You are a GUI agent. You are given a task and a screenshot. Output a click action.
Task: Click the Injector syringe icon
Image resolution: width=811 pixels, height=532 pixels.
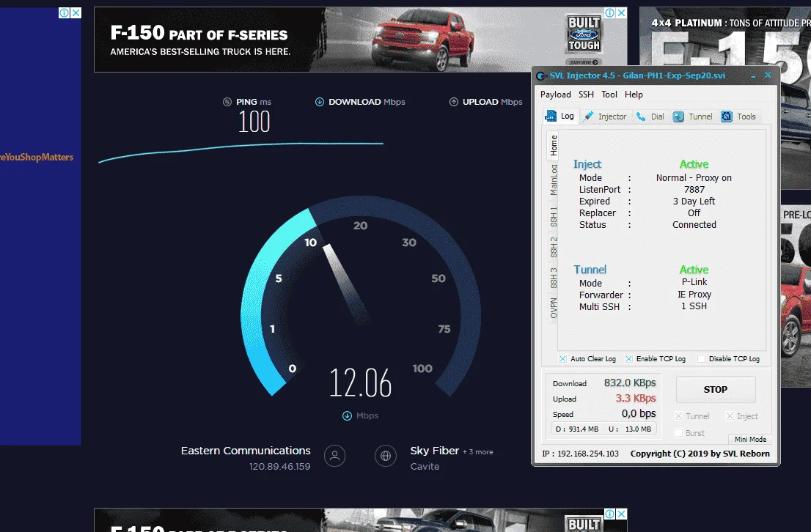pyautogui.click(x=589, y=117)
